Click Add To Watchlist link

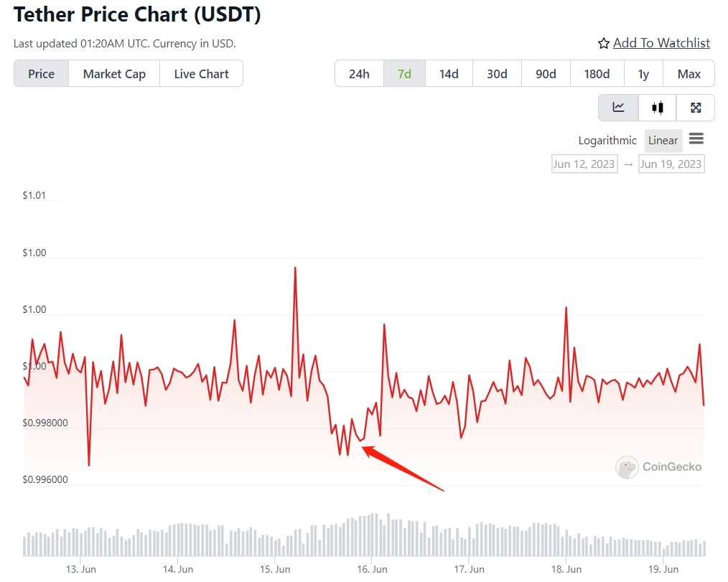[661, 43]
